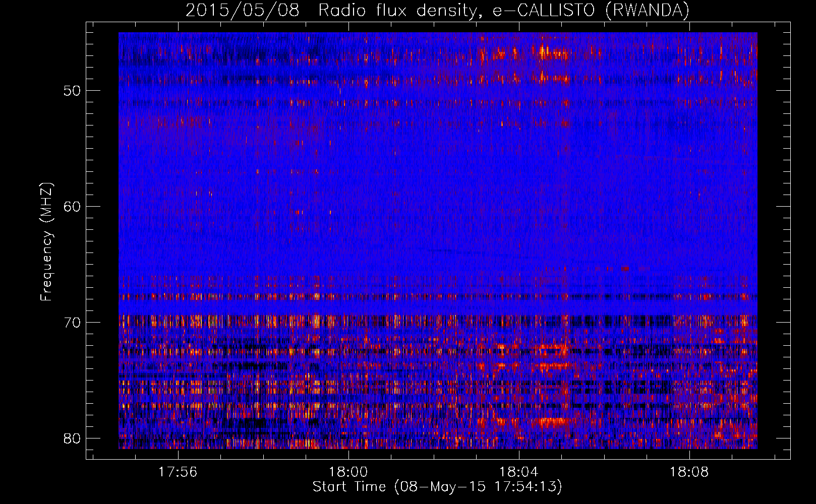Screen dimensions: 816x504
Task: Click the 18:04 time tick label
Action: [x=518, y=472]
